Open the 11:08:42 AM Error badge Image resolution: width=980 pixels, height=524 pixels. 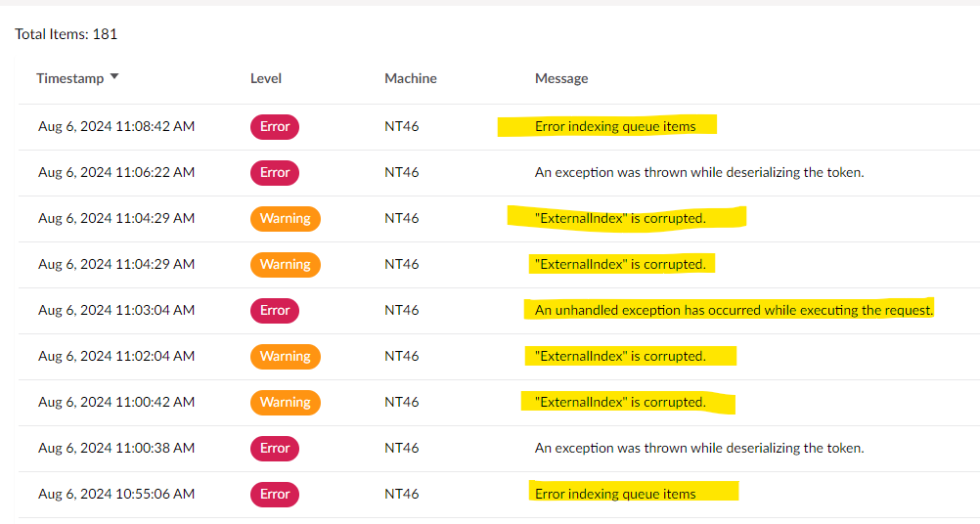point(275,127)
